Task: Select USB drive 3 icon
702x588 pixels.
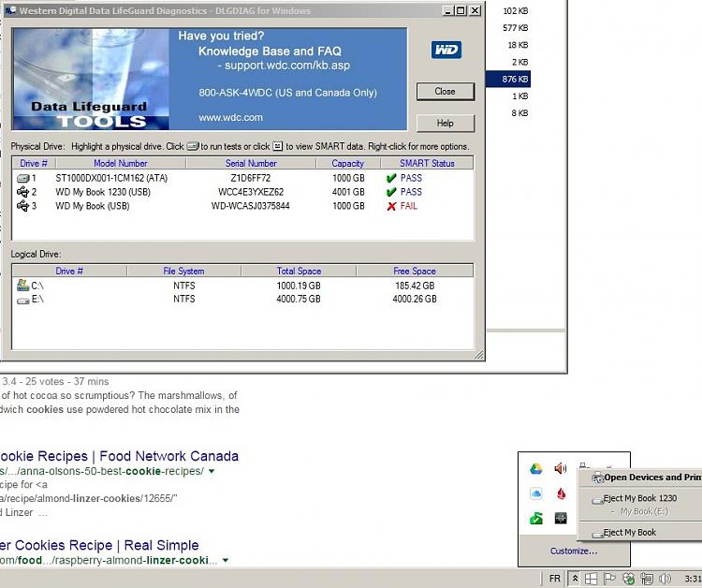Action: pyautogui.click(x=22, y=206)
